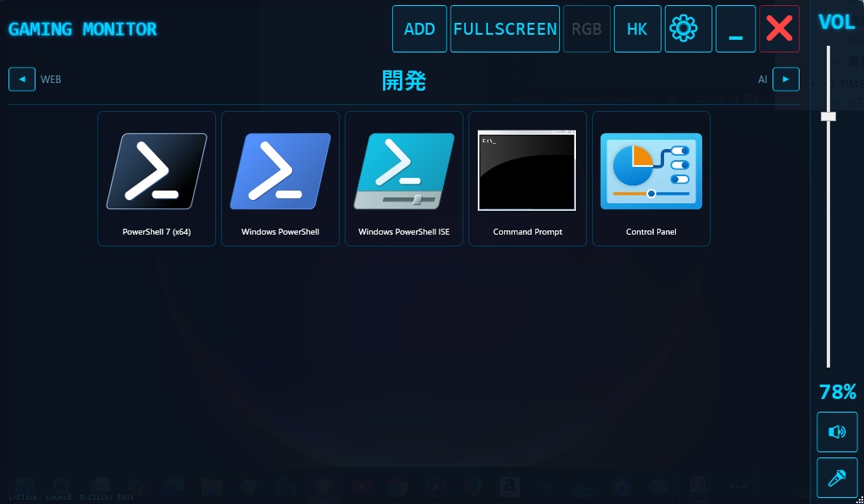The height and width of the screenshot is (504, 864).
Task: Open the Windows PowerShell shortcut tile
Action: click(280, 179)
